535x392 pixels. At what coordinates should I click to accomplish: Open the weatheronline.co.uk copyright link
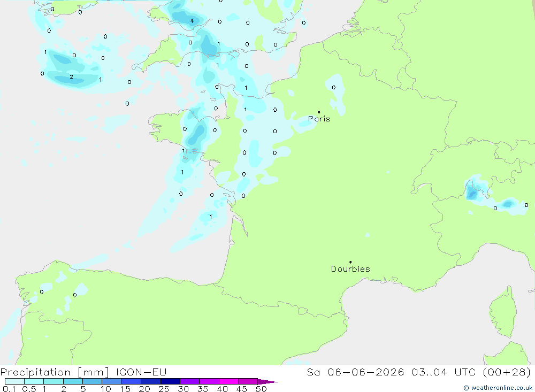[x=498, y=388]
